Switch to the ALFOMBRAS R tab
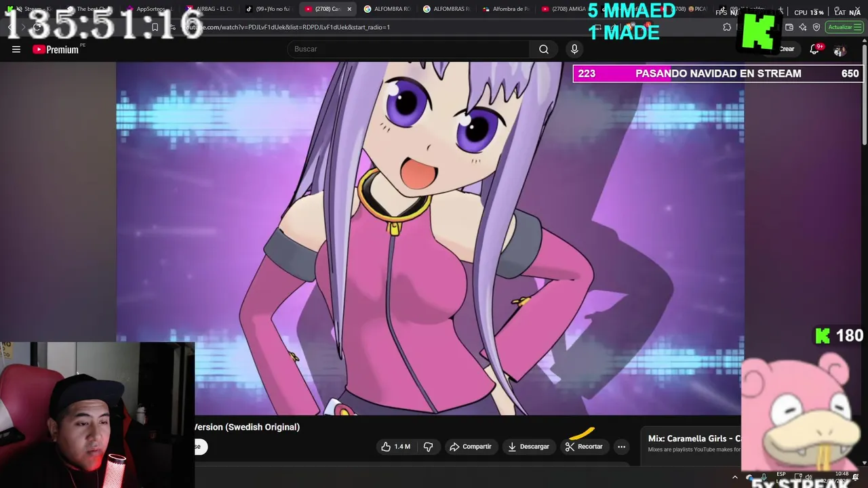Image resolution: width=868 pixels, height=488 pixels. (447, 9)
